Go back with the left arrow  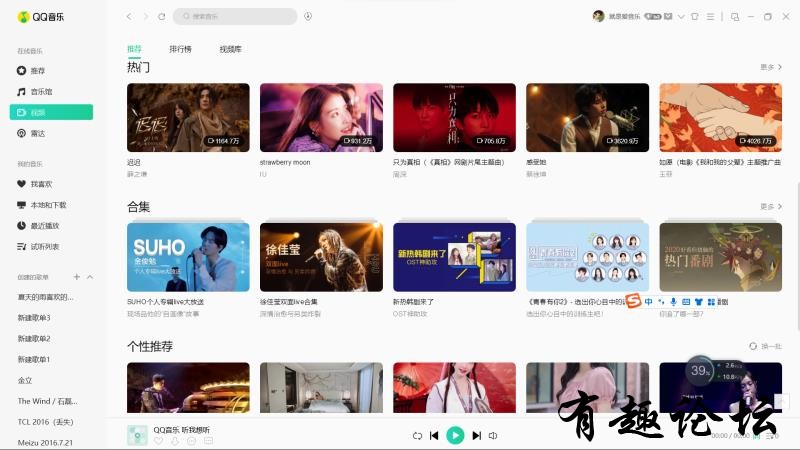point(129,16)
